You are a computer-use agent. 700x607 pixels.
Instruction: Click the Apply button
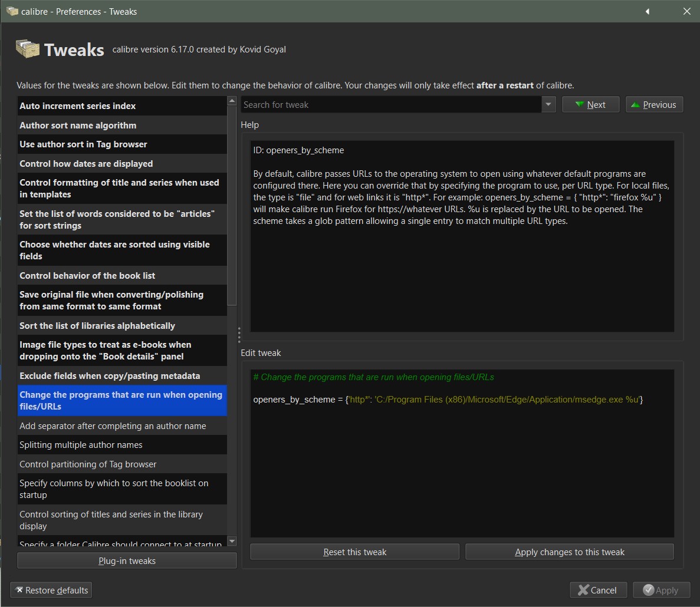pyautogui.click(x=661, y=590)
